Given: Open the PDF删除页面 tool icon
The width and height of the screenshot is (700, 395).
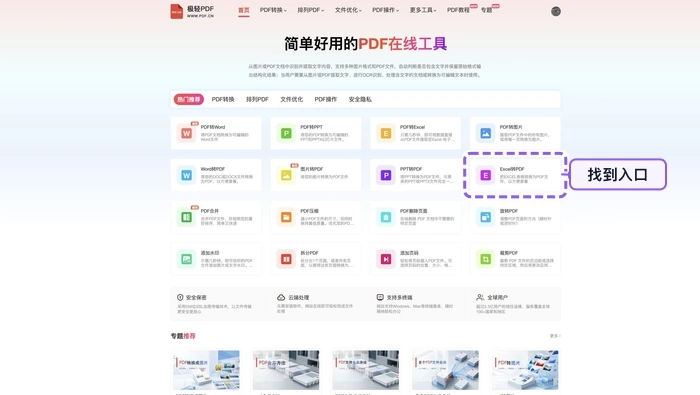Looking at the screenshot, I should [386, 217].
